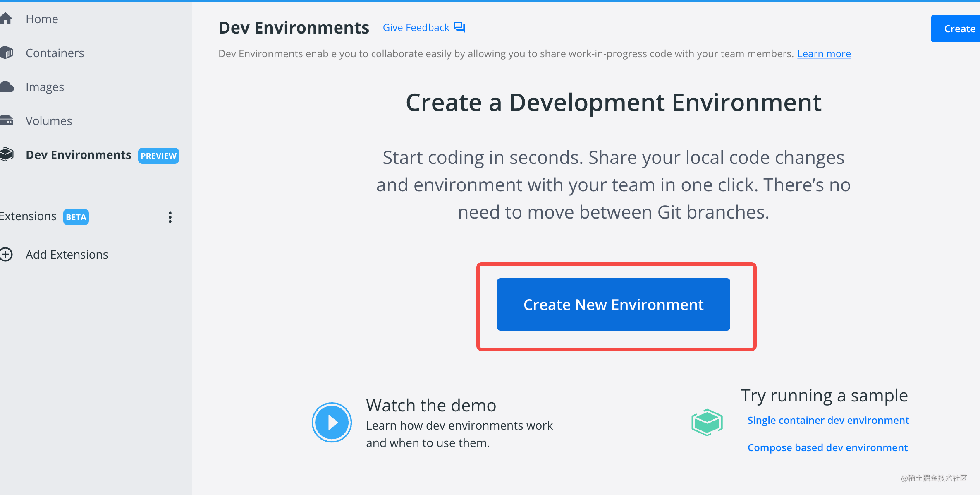Click the Volumes drive icon

click(7, 120)
